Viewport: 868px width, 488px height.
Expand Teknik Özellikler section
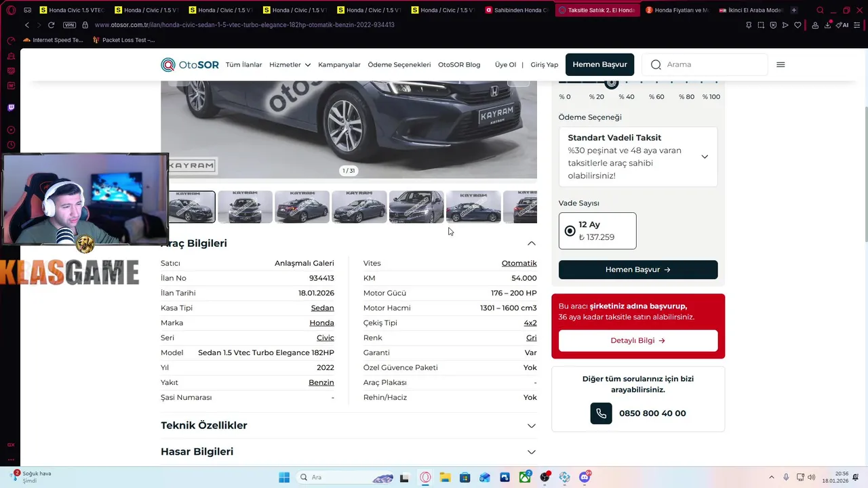(x=532, y=426)
